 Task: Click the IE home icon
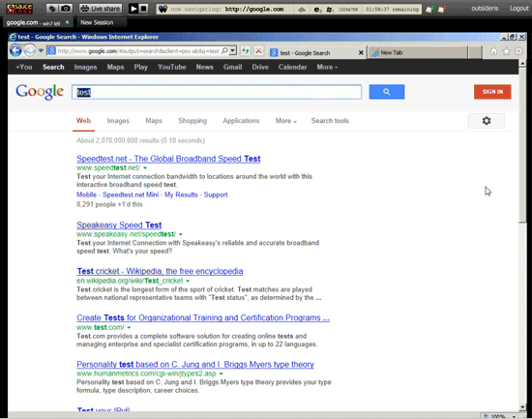coord(493,51)
